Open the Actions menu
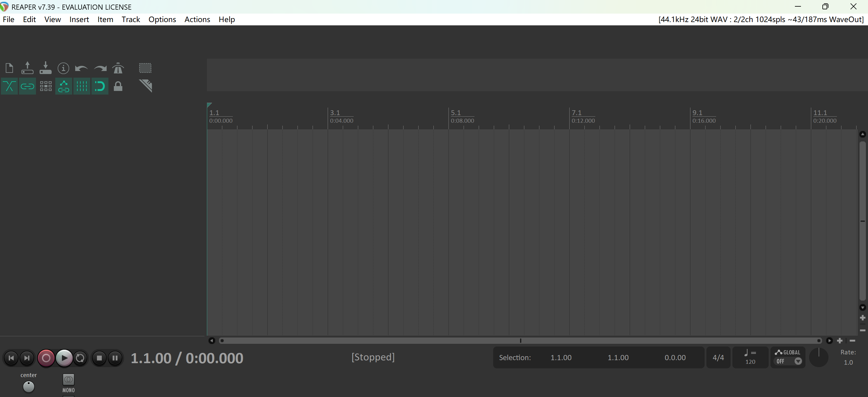The height and width of the screenshot is (397, 868). tap(197, 20)
